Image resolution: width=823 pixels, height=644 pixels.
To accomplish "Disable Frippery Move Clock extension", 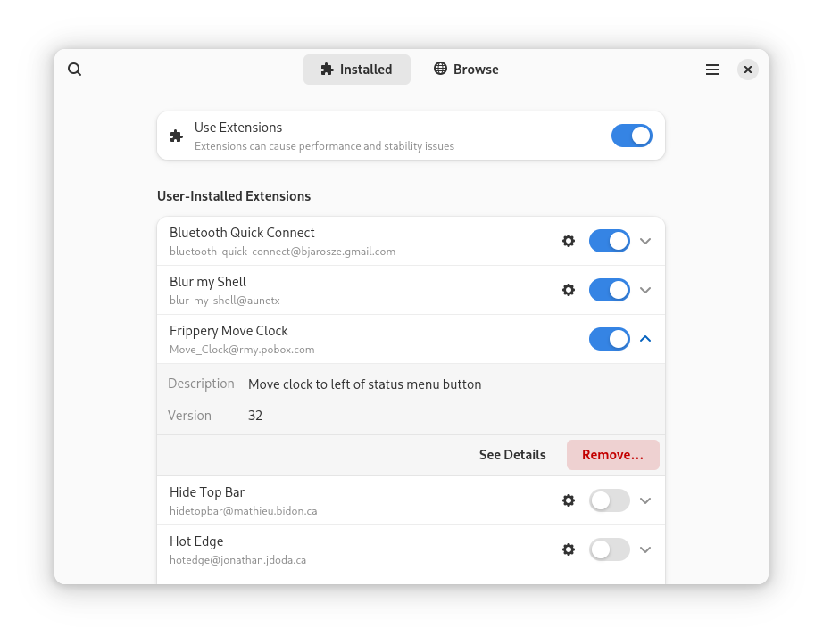I will tap(610, 339).
